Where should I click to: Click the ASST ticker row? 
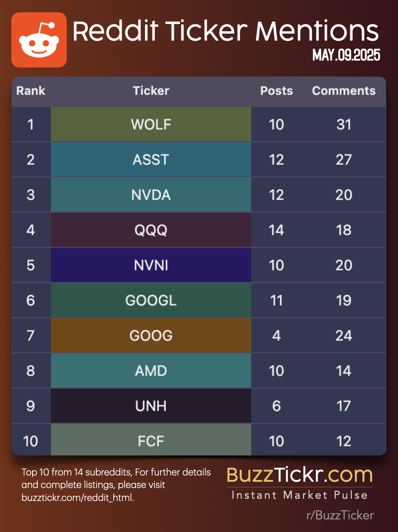coord(151,160)
